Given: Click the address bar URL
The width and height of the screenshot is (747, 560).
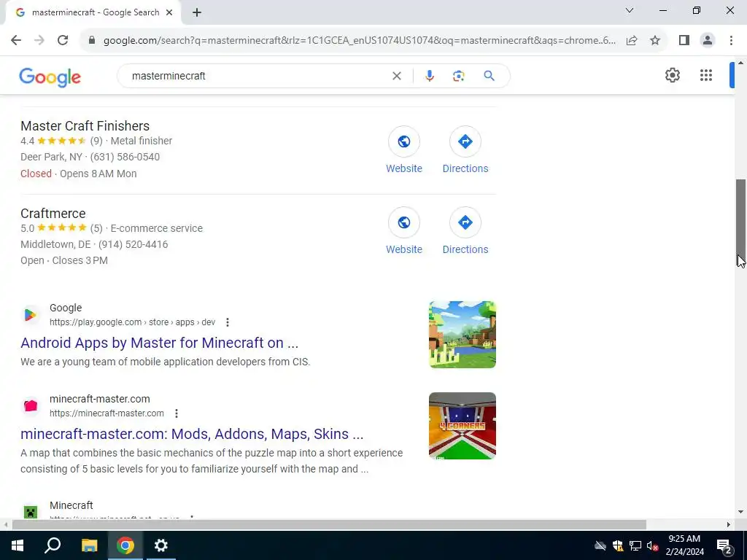Looking at the screenshot, I should tap(360, 41).
